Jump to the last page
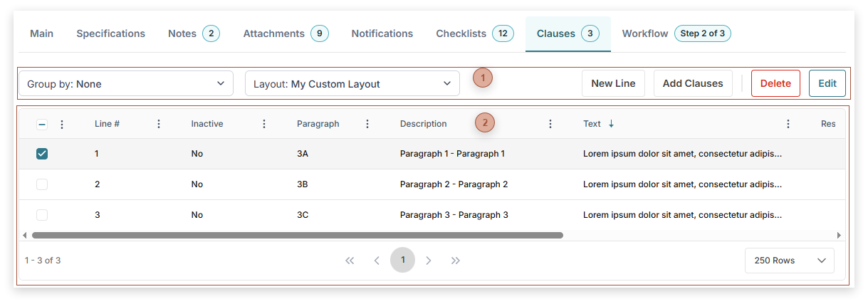Image resolution: width=868 pixels, height=304 pixels. pos(456,261)
